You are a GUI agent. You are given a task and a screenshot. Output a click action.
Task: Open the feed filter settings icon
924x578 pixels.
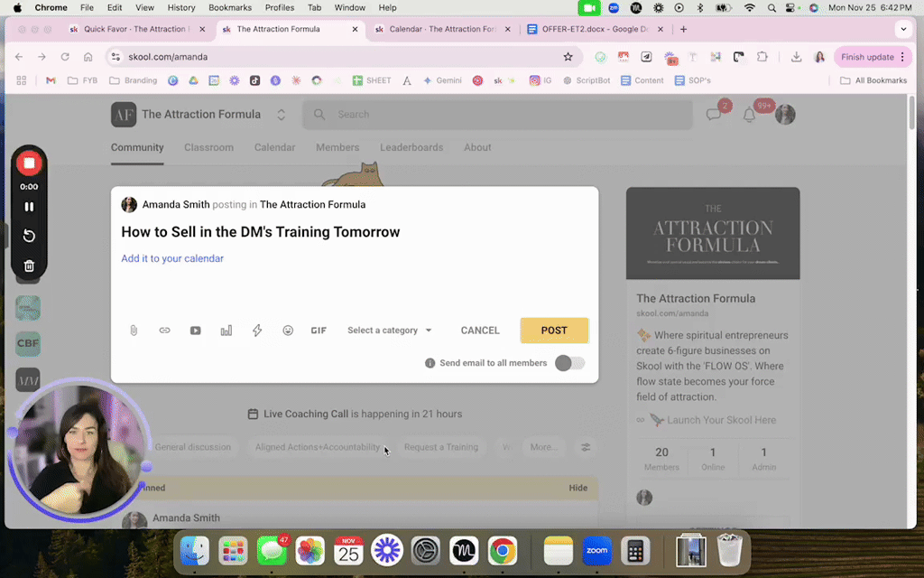point(585,447)
